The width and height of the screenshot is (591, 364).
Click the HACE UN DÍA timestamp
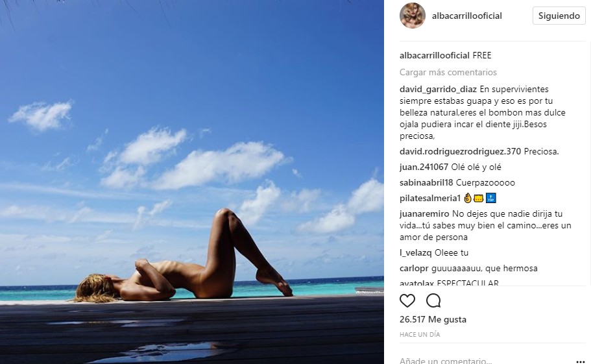tap(420, 335)
